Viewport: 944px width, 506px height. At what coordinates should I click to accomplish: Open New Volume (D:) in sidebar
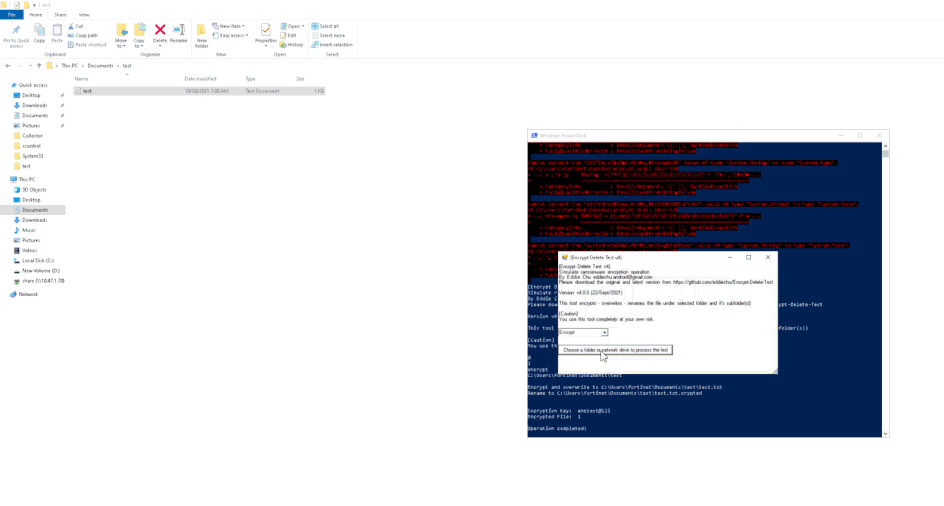tap(37, 271)
